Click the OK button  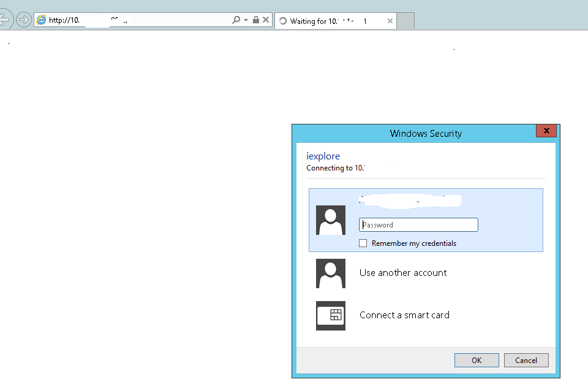tap(477, 361)
